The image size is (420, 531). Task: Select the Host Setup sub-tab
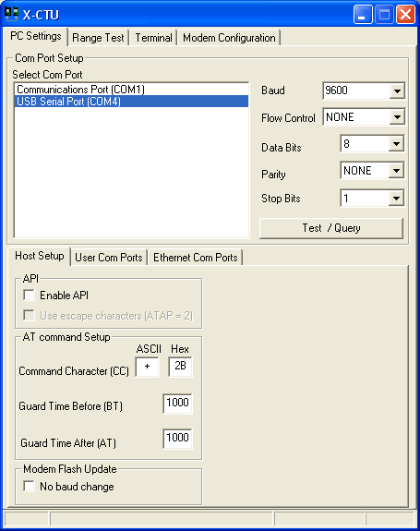(x=40, y=256)
